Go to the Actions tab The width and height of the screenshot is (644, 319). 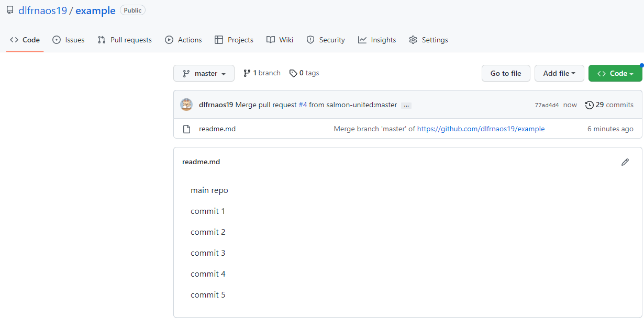coord(183,40)
